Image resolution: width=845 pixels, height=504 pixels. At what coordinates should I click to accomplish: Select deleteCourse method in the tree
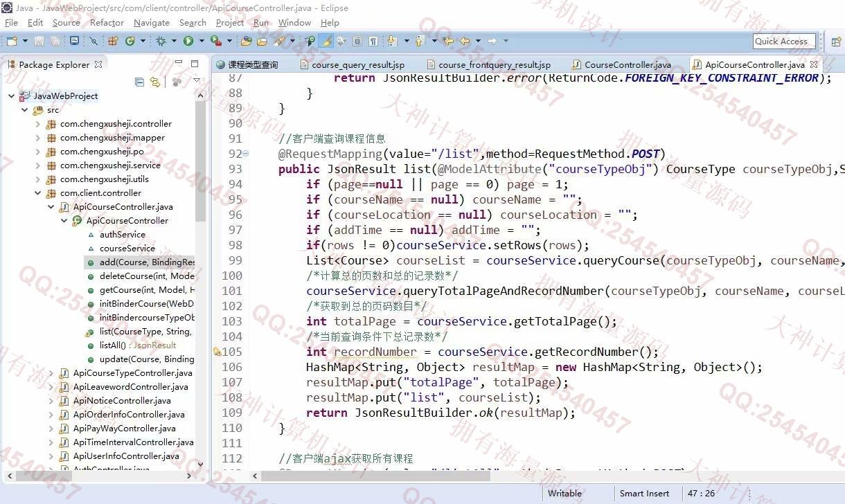[x=140, y=276]
